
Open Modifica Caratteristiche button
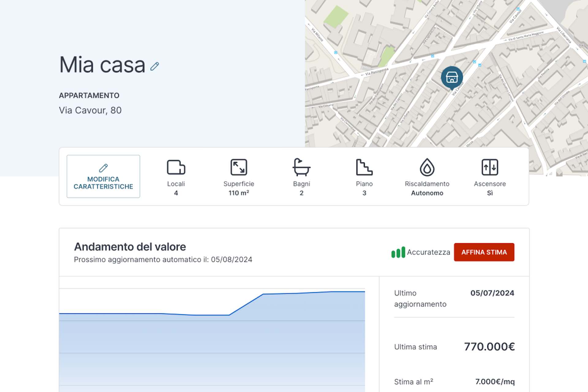pos(103,176)
